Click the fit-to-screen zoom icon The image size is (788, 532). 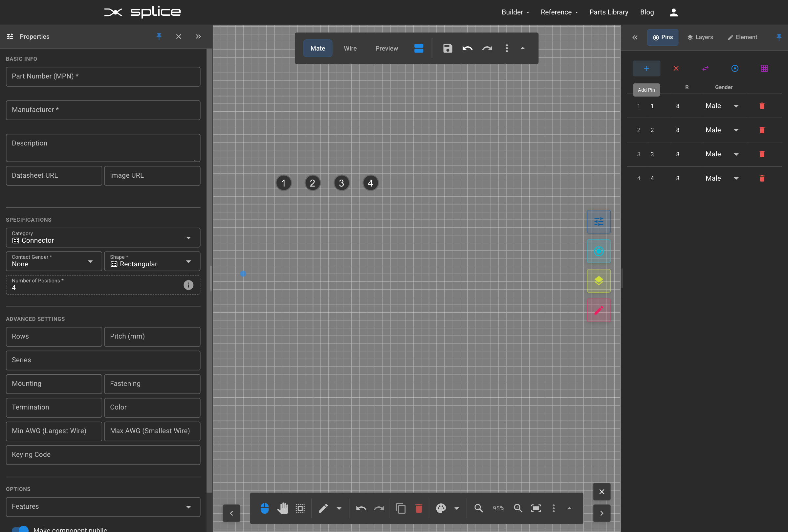coord(536,508)
